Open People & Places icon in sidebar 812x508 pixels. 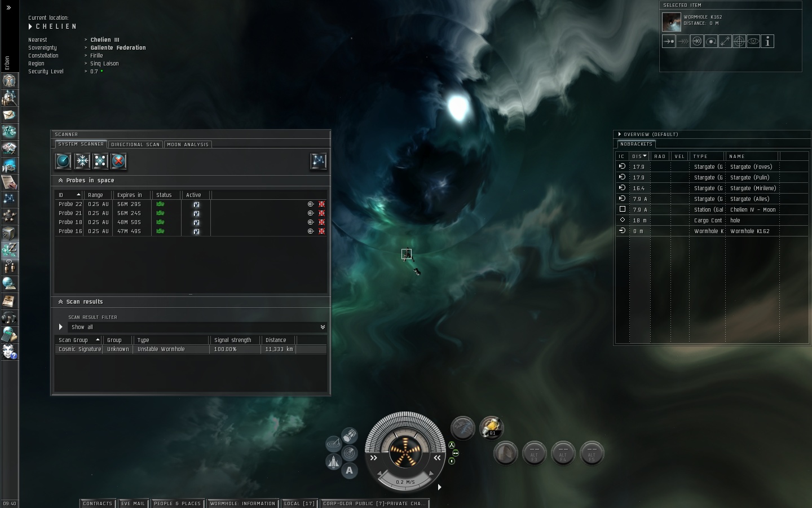9,98
